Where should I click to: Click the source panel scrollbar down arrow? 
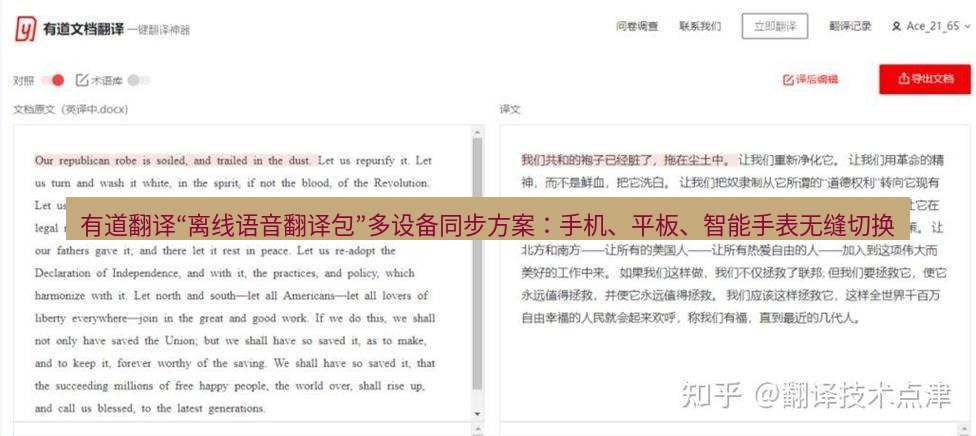pos(477,414)
